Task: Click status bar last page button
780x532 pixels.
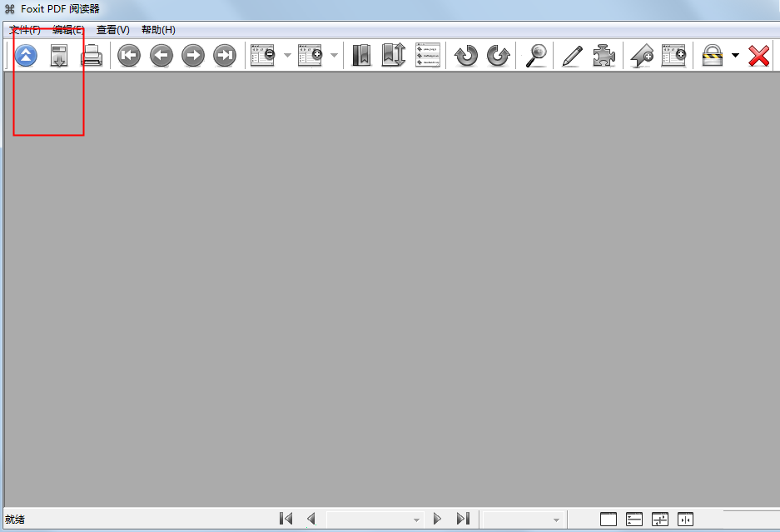Action: (x=463, y=519)
